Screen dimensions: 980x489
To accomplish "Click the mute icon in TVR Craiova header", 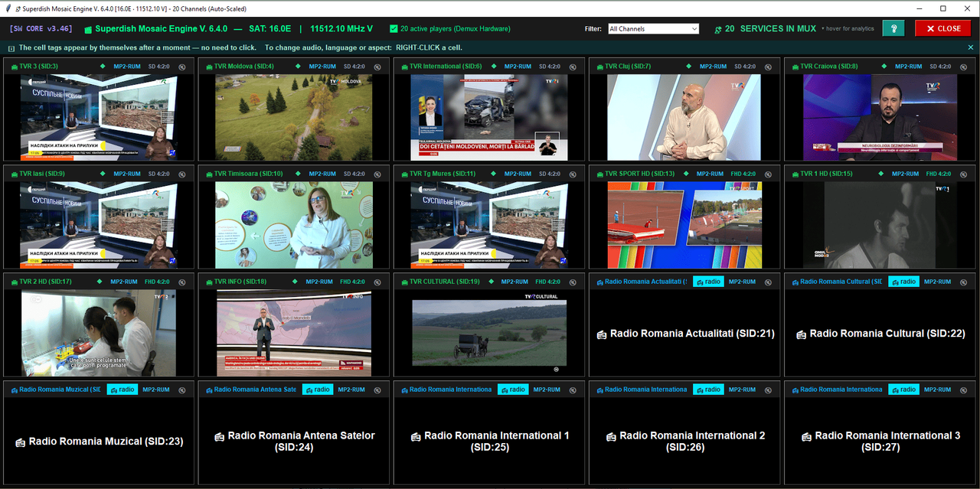I will point(964,67).
